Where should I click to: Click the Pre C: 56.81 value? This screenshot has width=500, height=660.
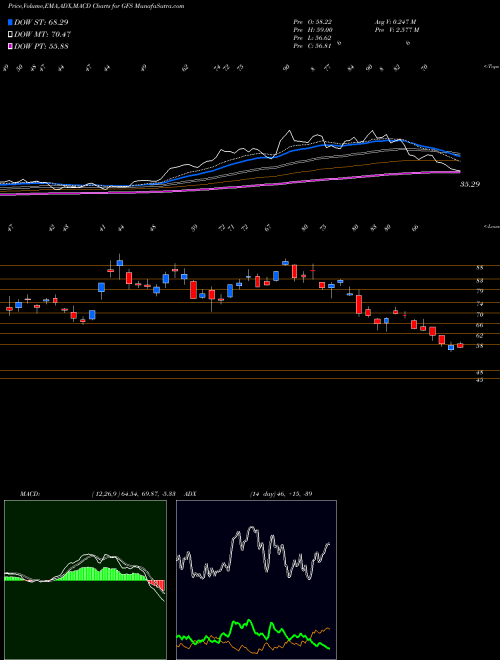313,46
